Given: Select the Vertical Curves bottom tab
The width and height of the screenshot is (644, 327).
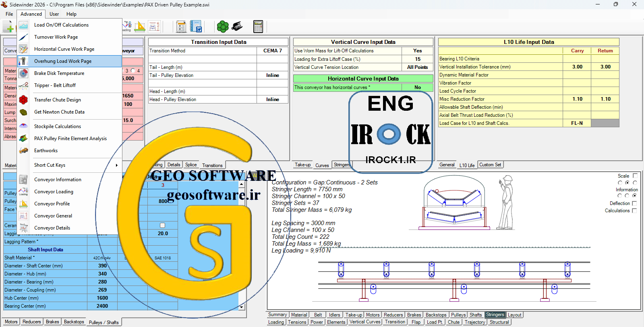Looking at the screenshot, I should coord(365,322).
